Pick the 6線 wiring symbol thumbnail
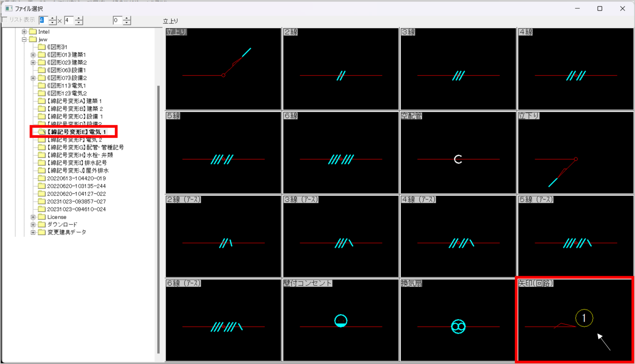Screen dimensions: 635x364 341,153
